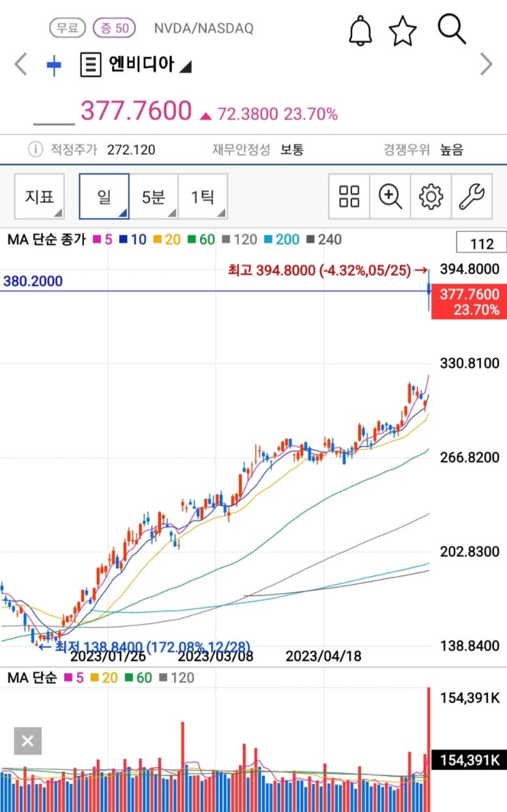Tap the 330.8100 price axis label
The width and height of the screenshot is (507, 812).
(x=469, y=363)
